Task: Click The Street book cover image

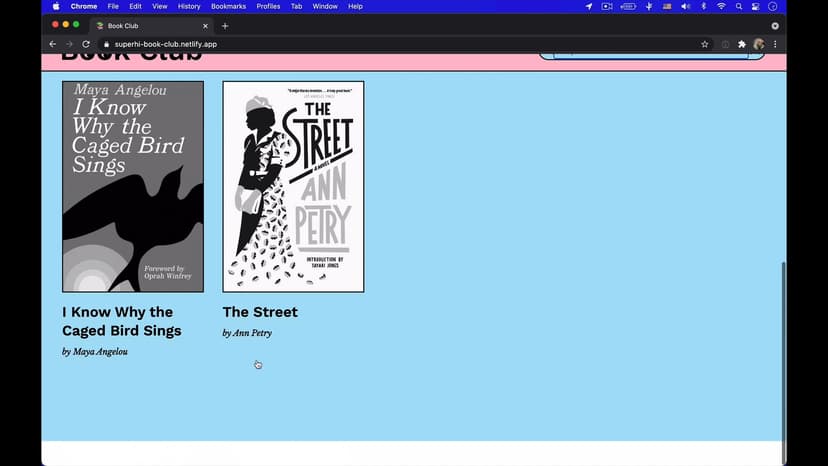Action: 293,186
